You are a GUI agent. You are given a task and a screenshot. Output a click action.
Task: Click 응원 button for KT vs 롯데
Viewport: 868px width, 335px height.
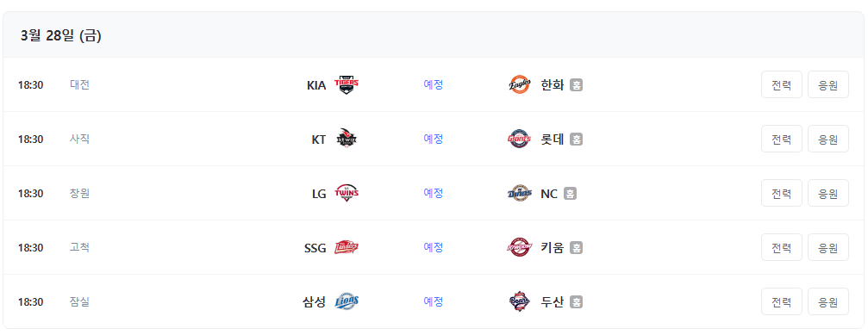(x=828, y=139)
